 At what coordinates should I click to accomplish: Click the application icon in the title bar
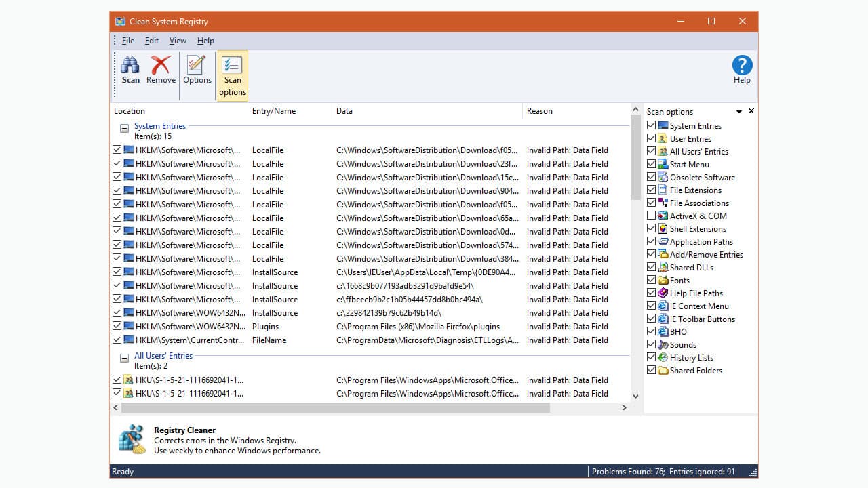click(x=121, y=21)
